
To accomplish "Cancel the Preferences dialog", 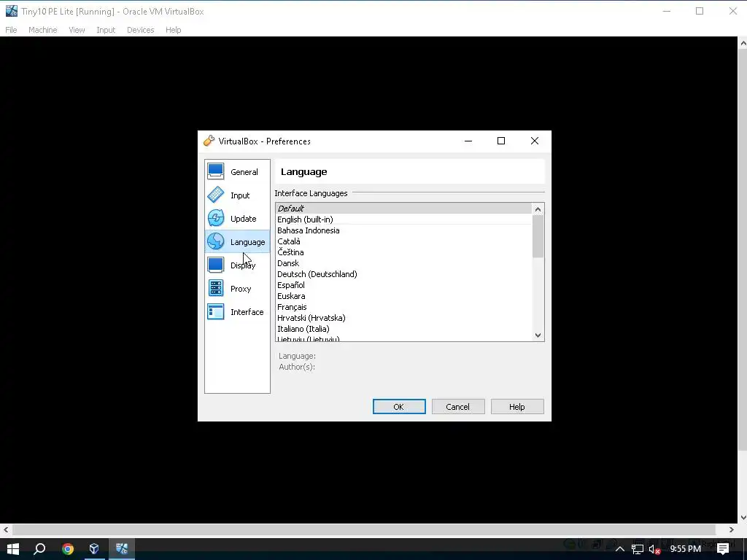I will (458, 407).
